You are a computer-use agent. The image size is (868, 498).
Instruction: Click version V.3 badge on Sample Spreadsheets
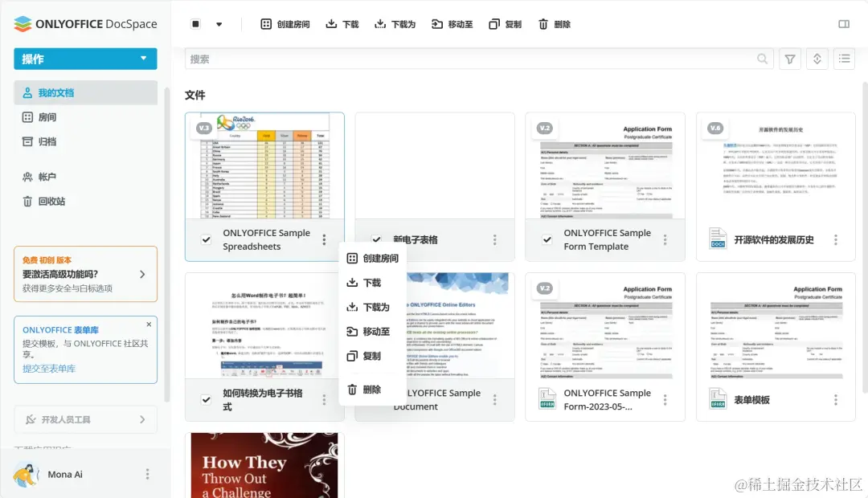(x=203, y=128)
